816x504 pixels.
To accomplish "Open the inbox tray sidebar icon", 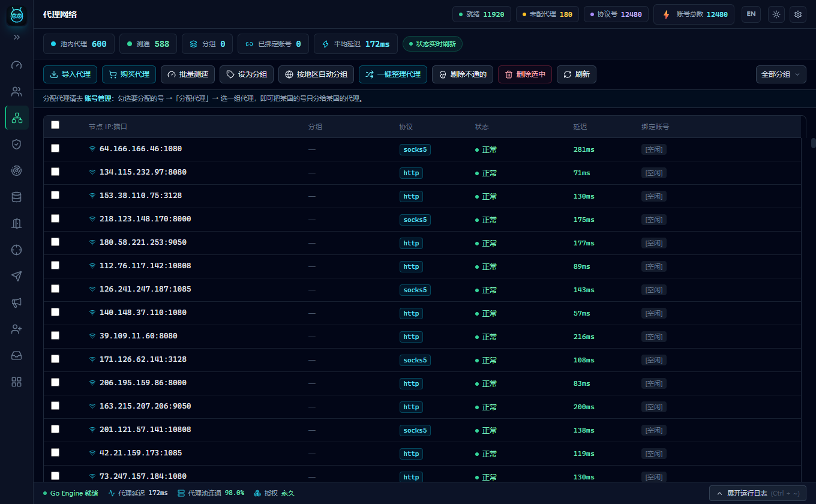I will point(17,355).
